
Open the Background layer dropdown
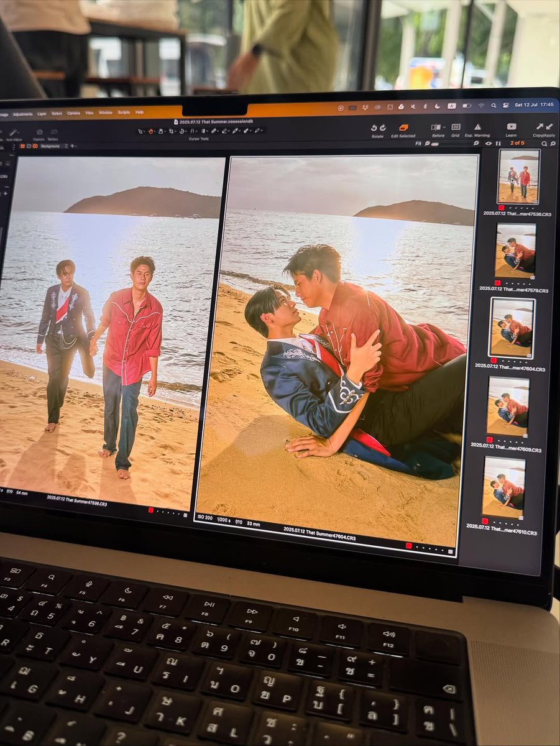(x=53, y=146)
